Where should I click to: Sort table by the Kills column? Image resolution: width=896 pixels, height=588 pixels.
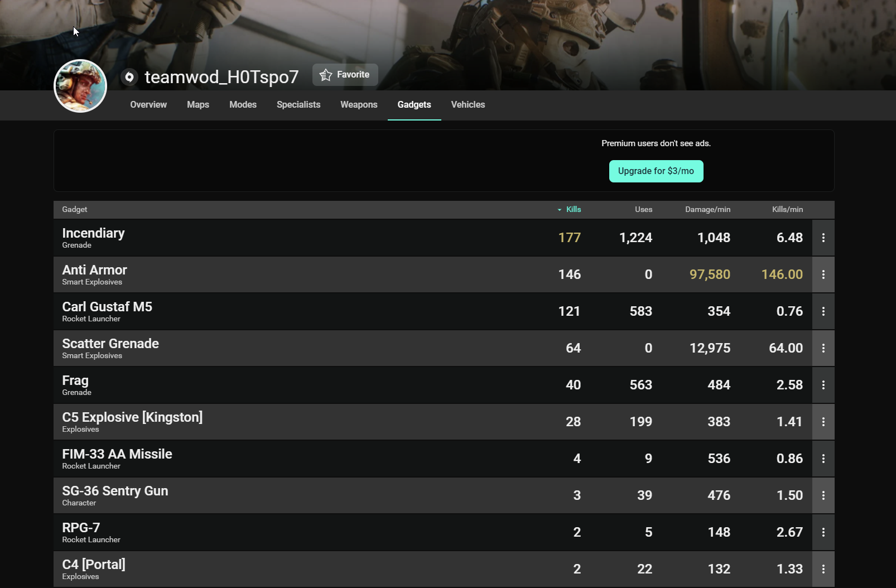pos(573,210)
